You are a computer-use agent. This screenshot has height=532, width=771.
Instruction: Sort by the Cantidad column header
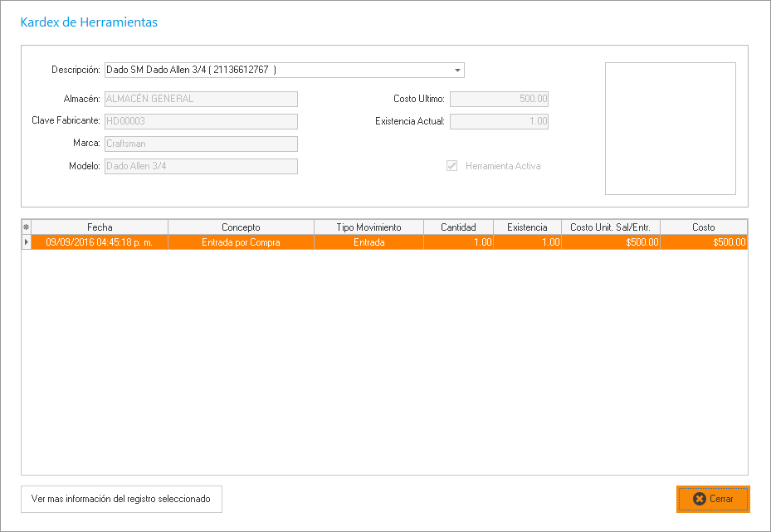point(458,227)
